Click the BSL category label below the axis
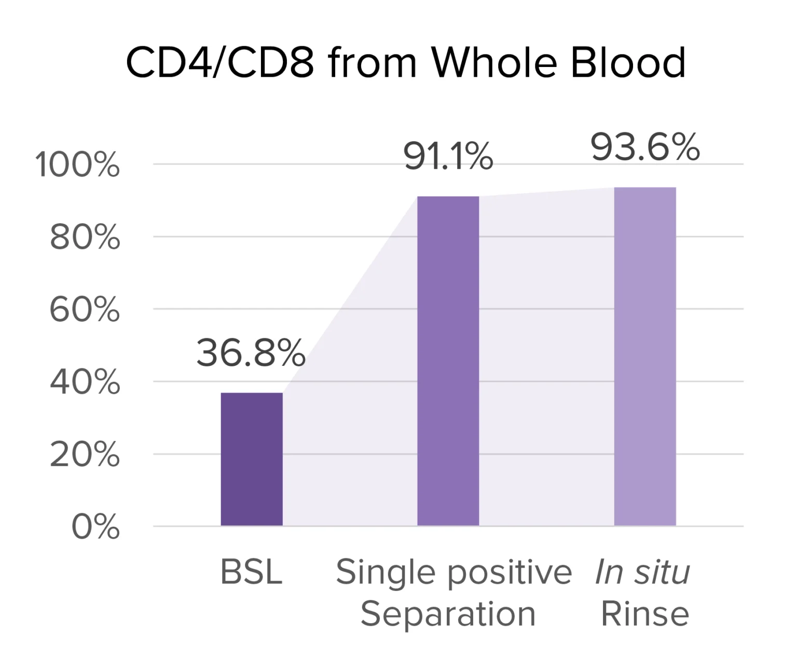Screen dimensions: 797x672 [x=251, y=572]
